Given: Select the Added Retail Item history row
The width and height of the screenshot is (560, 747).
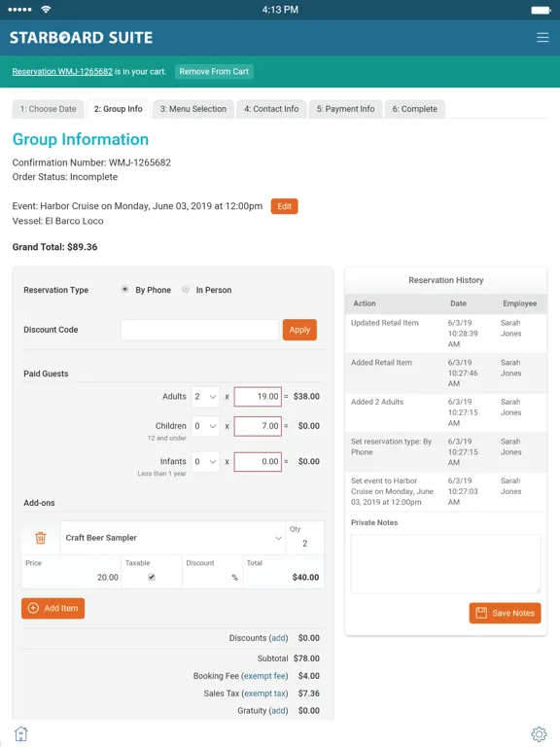Looking at the screenshot, I should [x=445, y=373].
